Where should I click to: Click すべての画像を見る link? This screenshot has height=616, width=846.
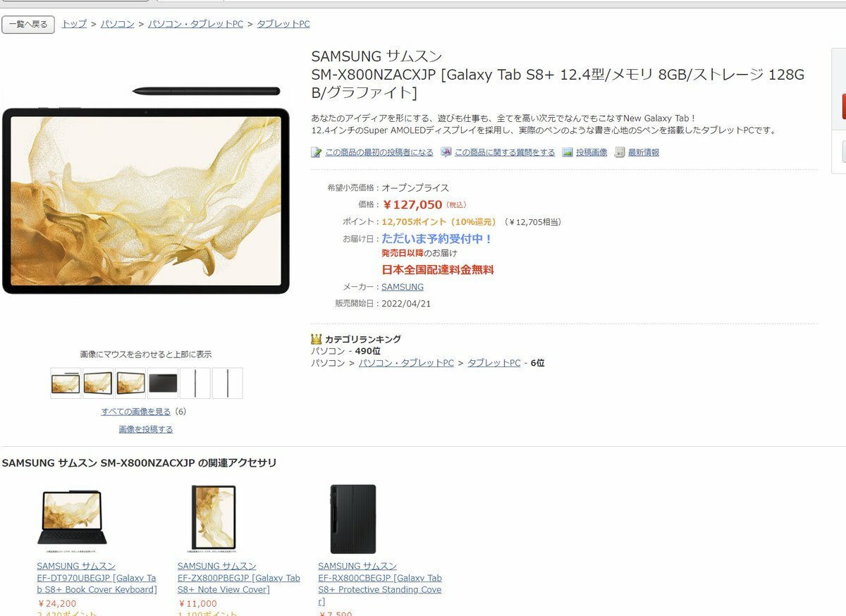pyautogui.click(x=136, y=412)
